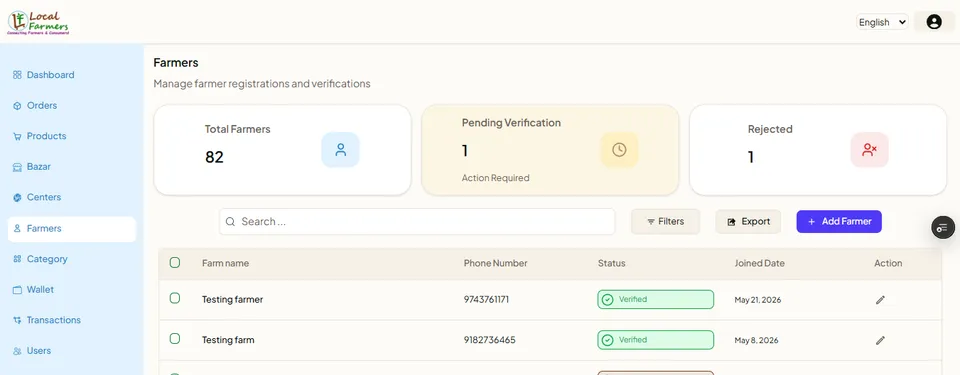
Task: Open the Filters button
Action: pyautogui.click(x=666, y=221)
